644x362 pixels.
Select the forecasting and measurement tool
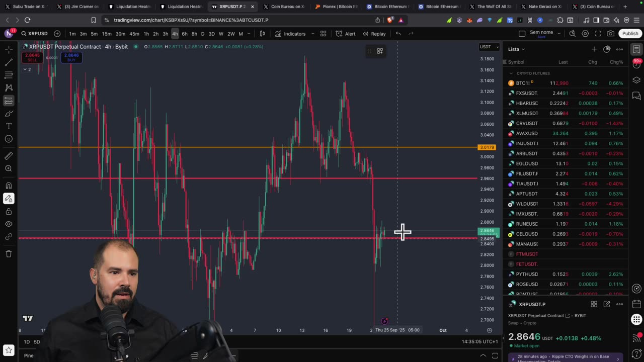tap(9, 101)
